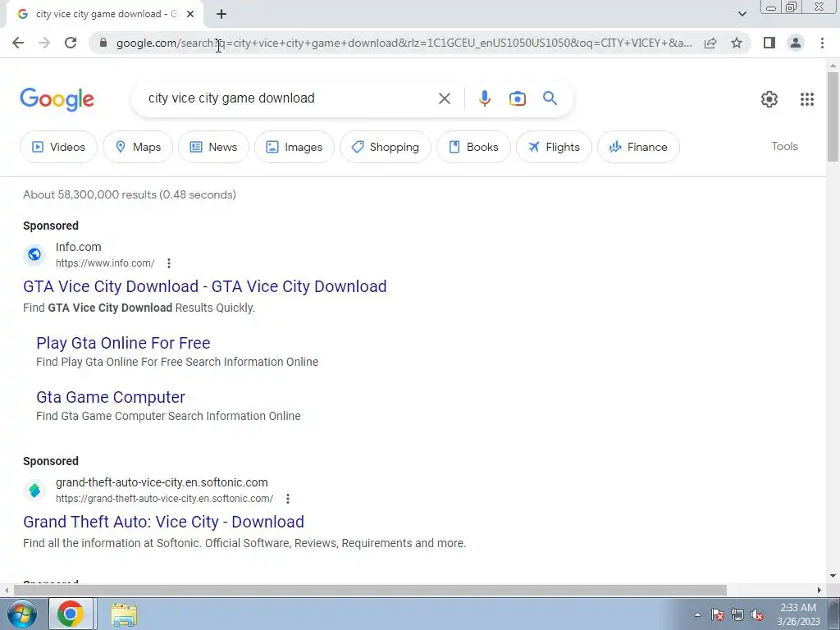Open the network tray icon

click(x=737, y=614)
